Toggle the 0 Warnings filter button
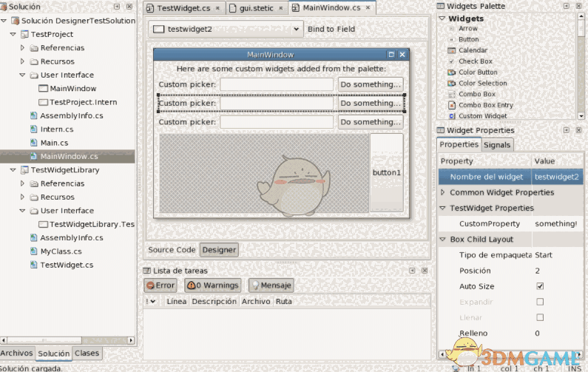588x372 pixels. click(x=212, y=285)
